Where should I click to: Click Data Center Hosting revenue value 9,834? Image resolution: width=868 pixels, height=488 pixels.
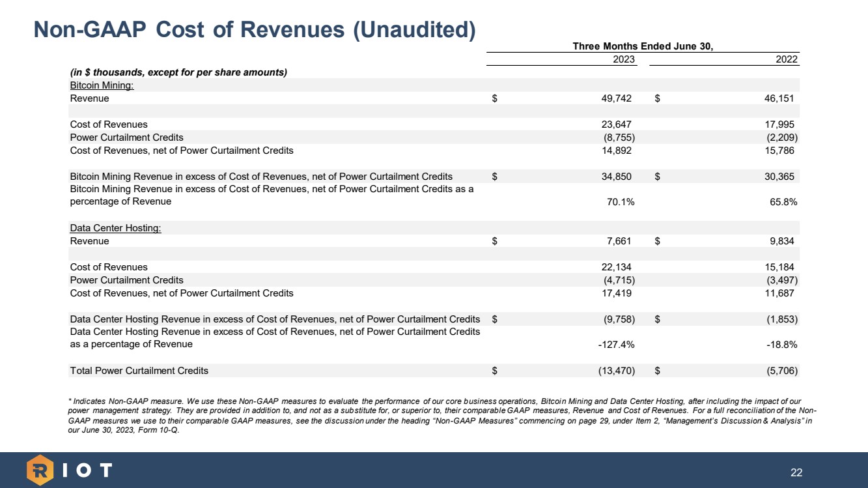click(781, 241)
